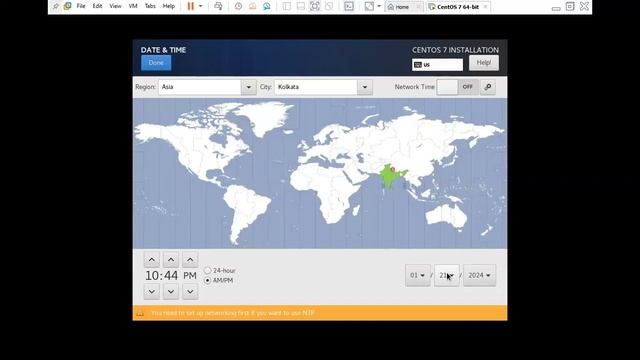Click the warning triangle icon in the orange bar
640x360 pixels.
pos(140,313)
